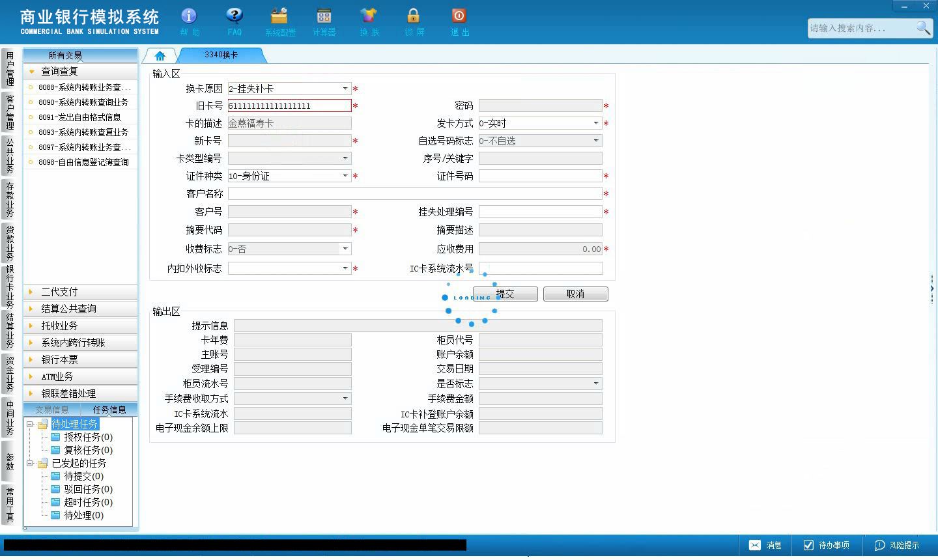Click the IC卡系统流水号 input field

coord(541,268)
